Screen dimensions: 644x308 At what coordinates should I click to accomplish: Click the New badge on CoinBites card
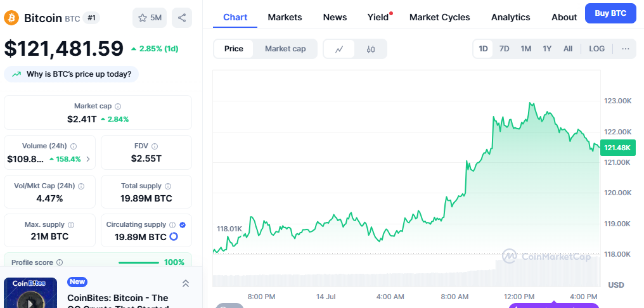(77, 282)
